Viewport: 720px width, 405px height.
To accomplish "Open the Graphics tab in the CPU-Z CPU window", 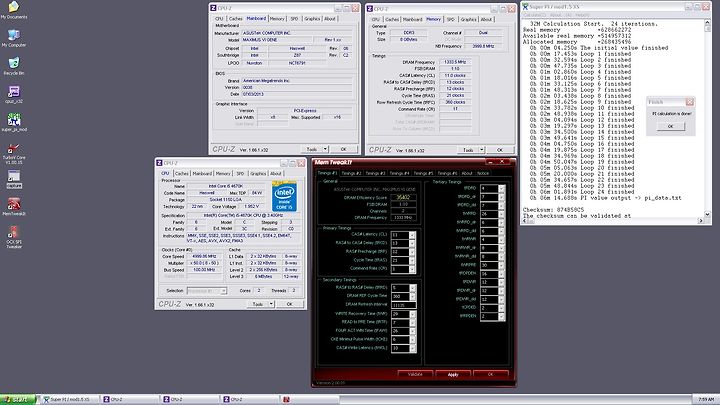I will [x=258, y=174].
